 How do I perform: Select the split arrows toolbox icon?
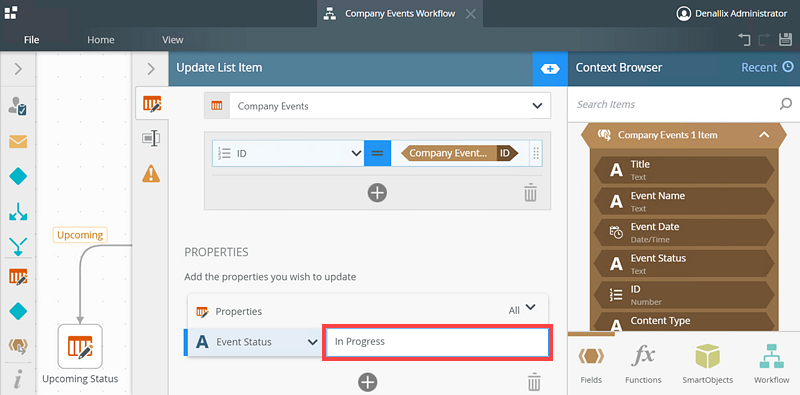18,212
